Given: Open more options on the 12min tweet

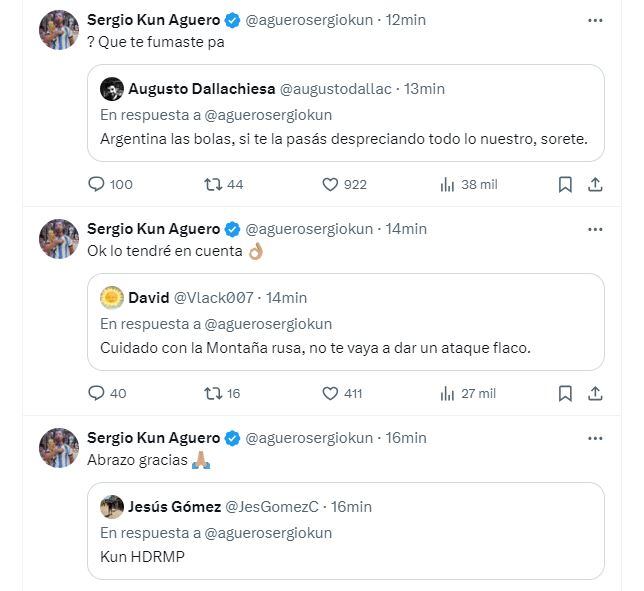Looking at the screenshot, I should (x=595, y=19).
